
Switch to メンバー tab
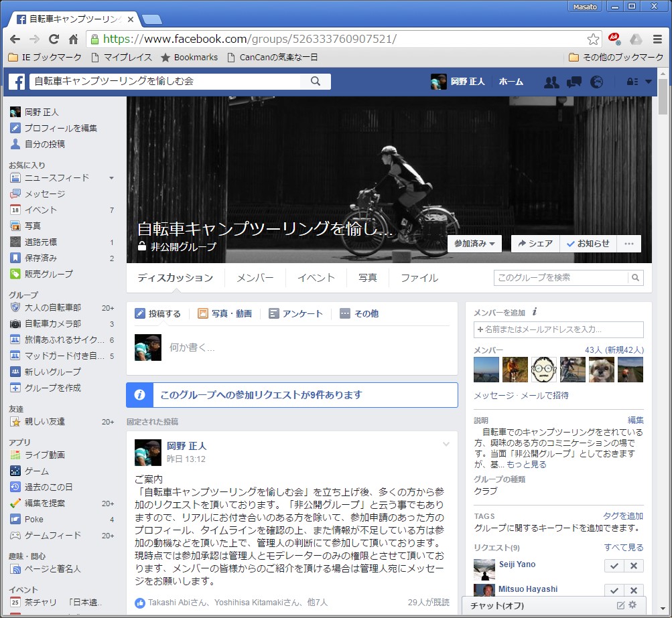[255, 278]
